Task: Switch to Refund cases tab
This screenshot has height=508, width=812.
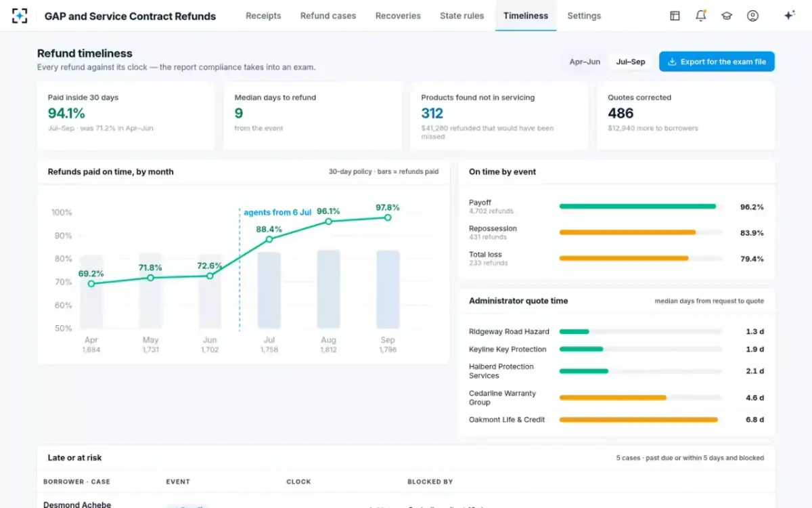Action: 328,16
